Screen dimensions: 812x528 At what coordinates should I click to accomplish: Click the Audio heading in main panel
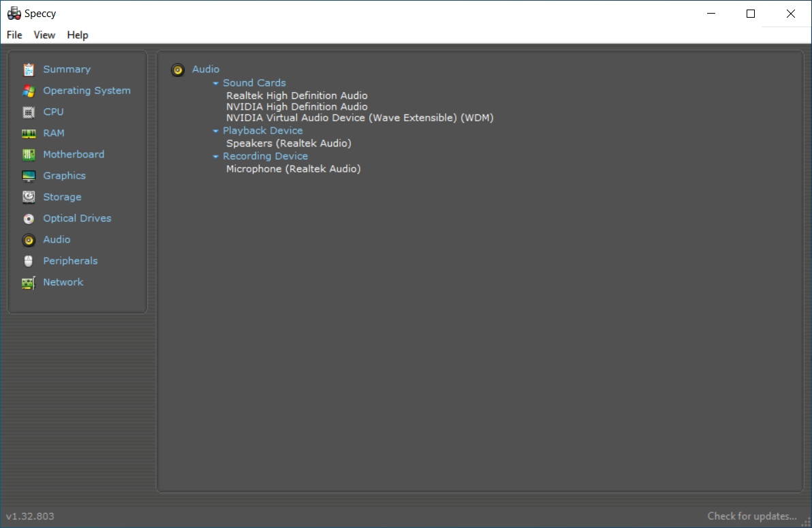pos(206,69)
